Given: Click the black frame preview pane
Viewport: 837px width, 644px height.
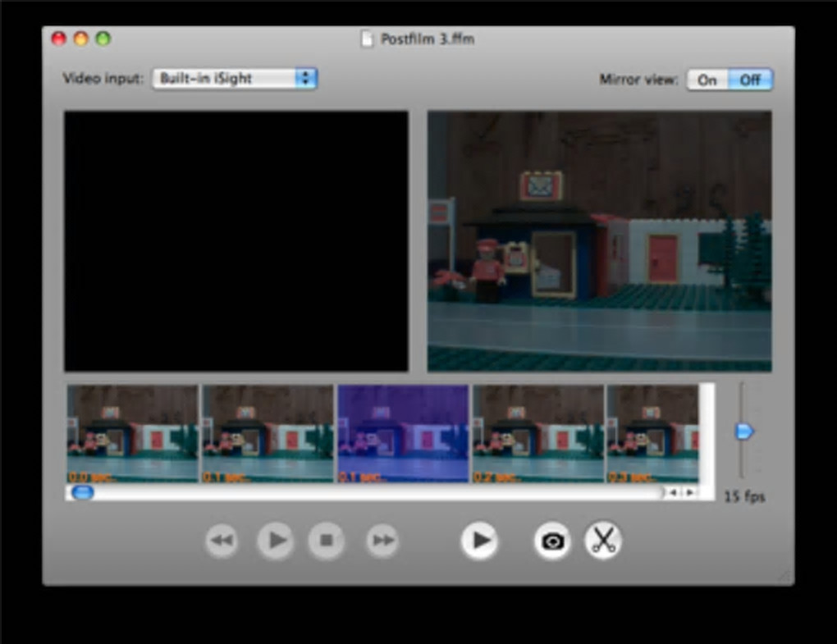Looking at the screenshot, I should [x=236, y=241].
